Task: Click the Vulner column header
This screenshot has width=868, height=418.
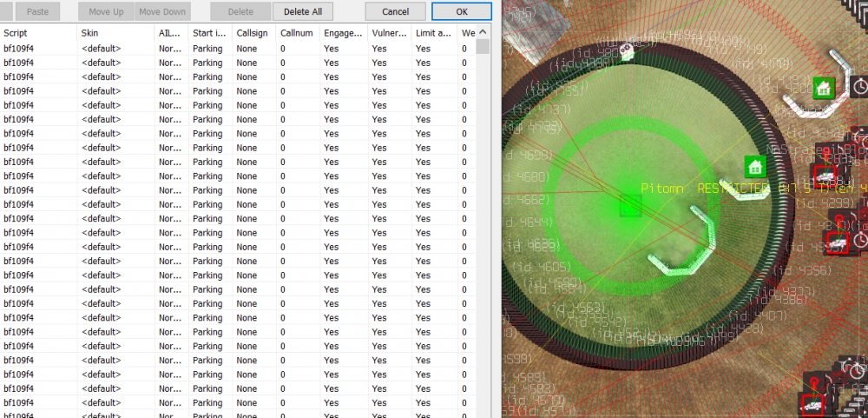Action: pyautogui.click(x=389, y=32)
